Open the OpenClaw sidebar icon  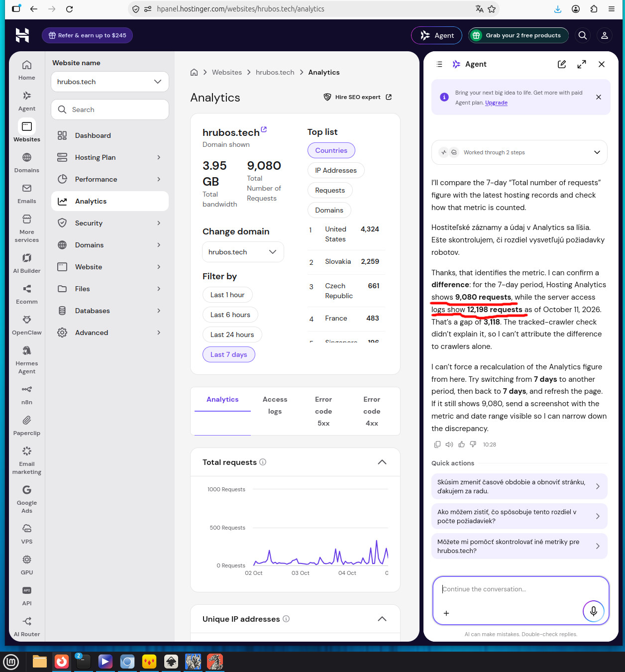point(27,325)
